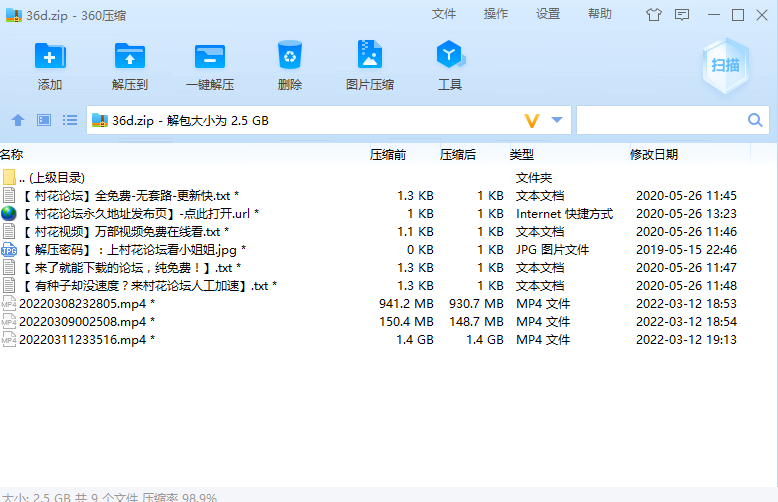Expand the archive path dropdown arrow
This screenshot has height=502, width=778.
(x=557, y=121)
